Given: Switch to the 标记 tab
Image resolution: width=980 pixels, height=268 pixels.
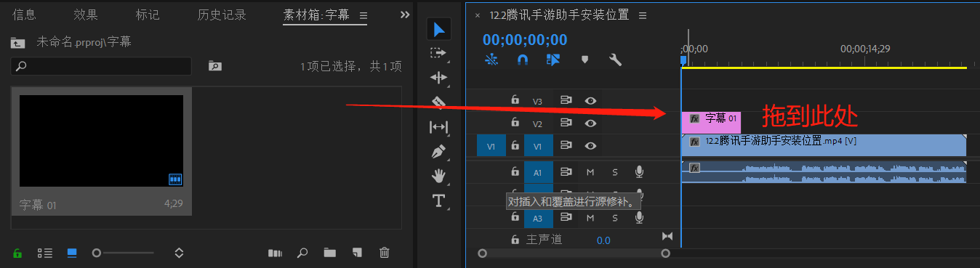Looking at the screenshot, I should (148, 15).
